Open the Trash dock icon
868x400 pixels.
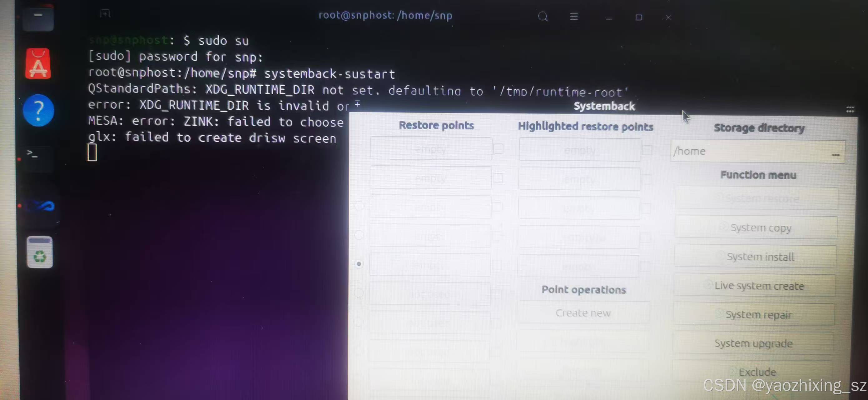[x=40, y=252]
